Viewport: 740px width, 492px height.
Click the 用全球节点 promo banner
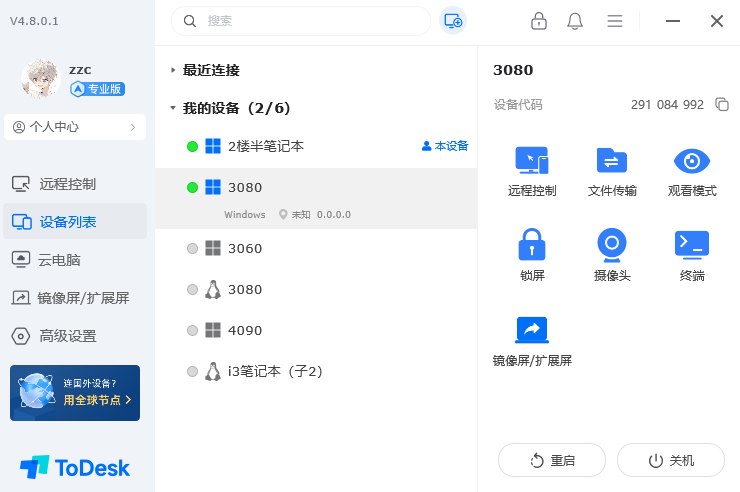[x=75, y=392]
